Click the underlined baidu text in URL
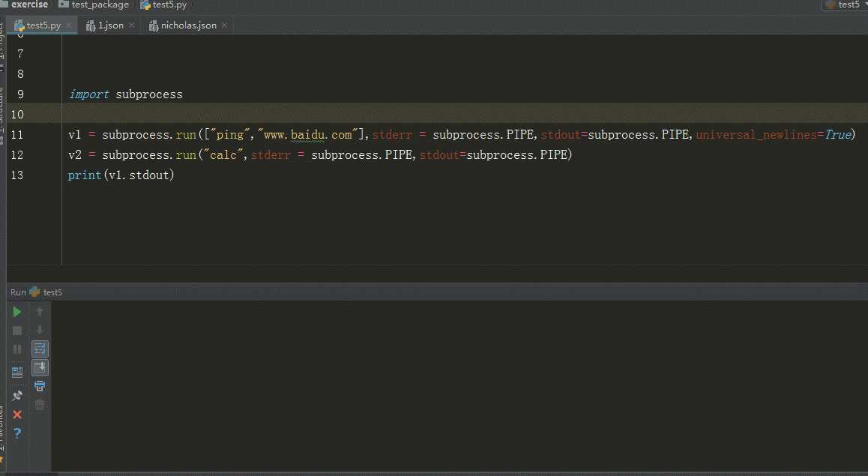This screenshot has width=868, height=476. [308, 134]
